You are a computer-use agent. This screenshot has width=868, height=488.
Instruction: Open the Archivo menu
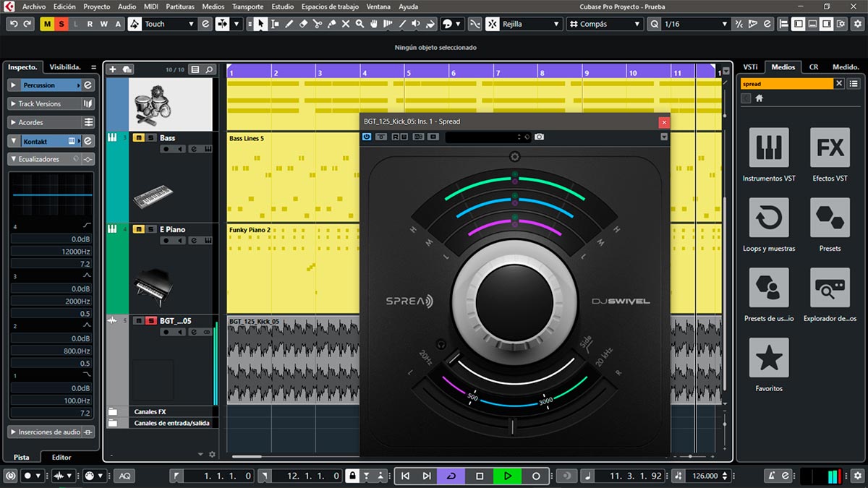[34, 7]
